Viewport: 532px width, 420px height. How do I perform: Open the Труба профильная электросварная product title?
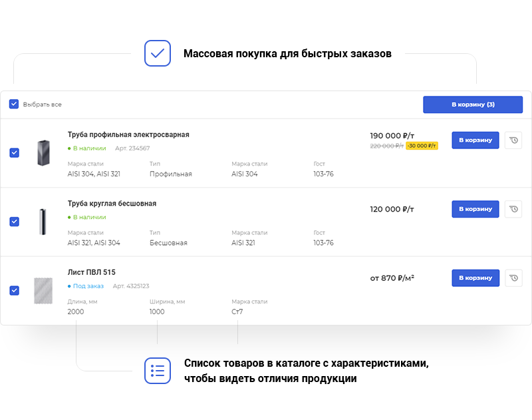pos(128,135)
